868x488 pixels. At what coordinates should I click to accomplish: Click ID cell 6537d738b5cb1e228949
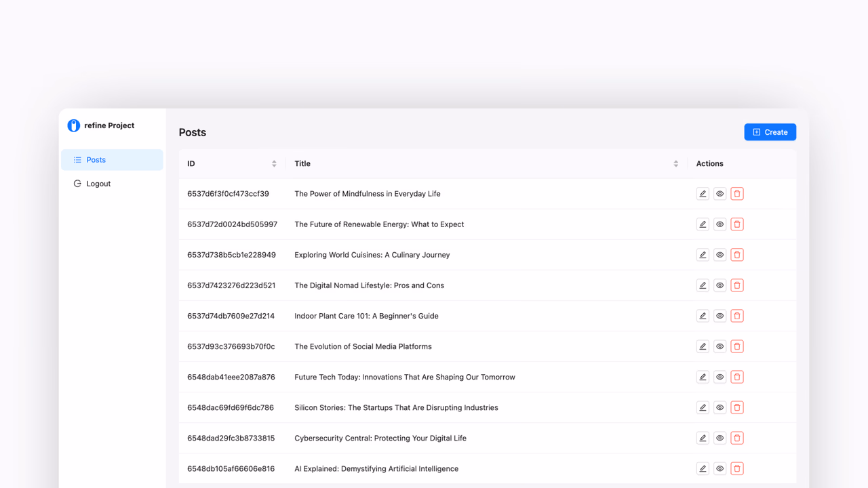tap(232, 255)
